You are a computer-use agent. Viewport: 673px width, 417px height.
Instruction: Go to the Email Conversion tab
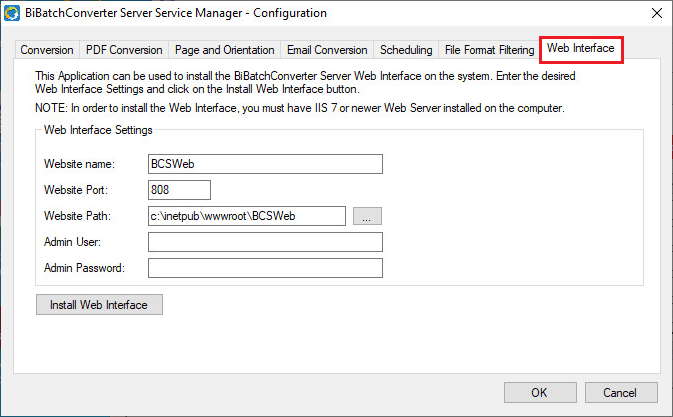[326, 50]
